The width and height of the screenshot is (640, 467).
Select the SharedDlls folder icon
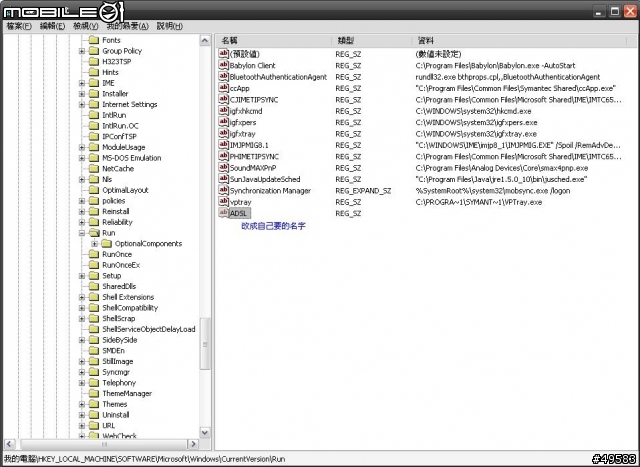94,286
